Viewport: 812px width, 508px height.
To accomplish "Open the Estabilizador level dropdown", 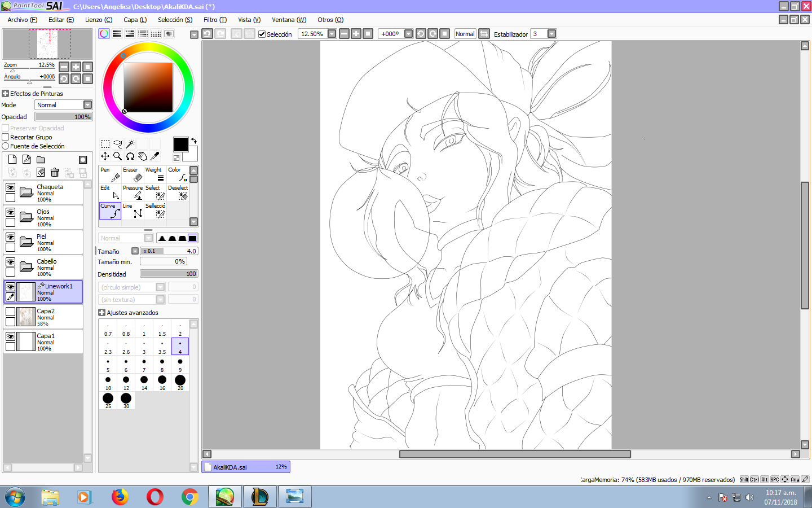I will (x=551, y=34).
